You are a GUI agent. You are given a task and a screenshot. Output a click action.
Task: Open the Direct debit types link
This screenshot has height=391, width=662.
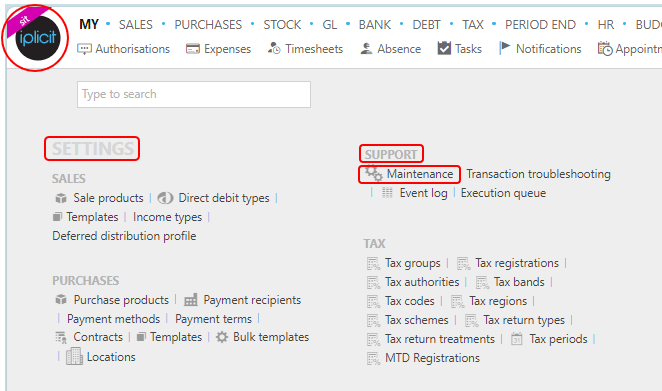point(224,198)
